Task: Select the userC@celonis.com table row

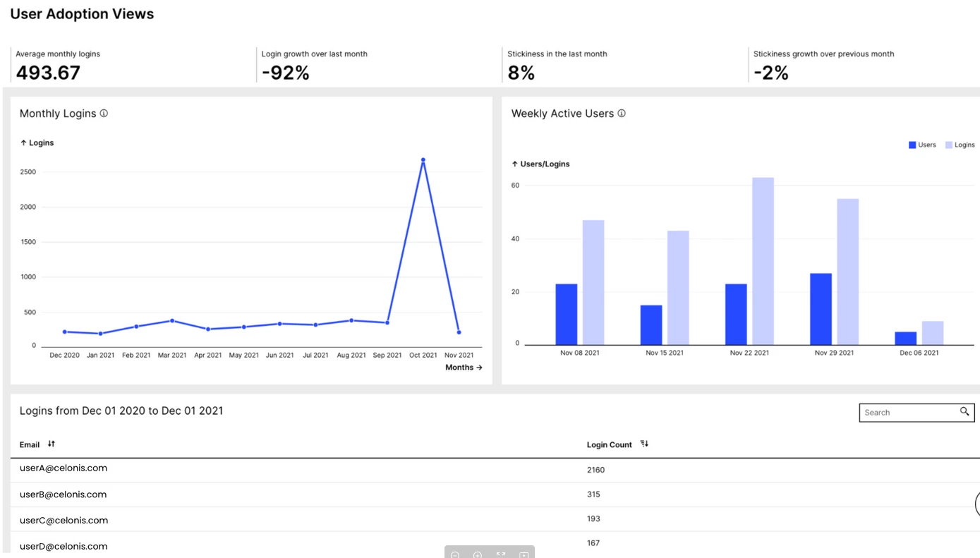Action: click(x=494, y=520)
